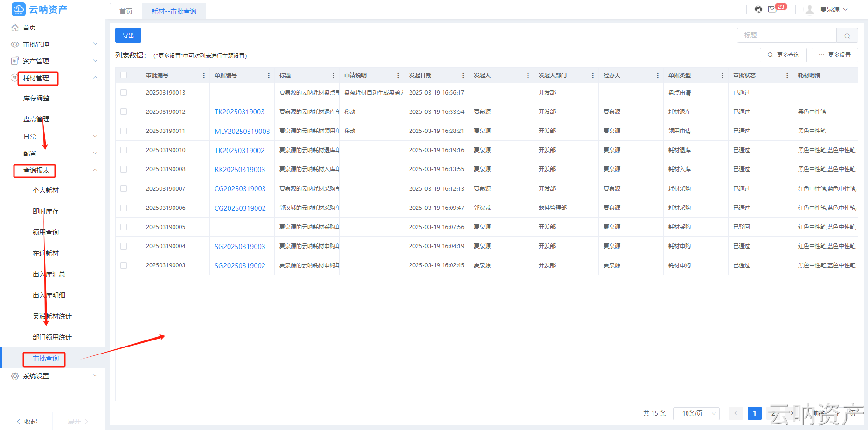Click the 导出 export button
The width and height of the screenshot is (868, 430).
(128, 35)
